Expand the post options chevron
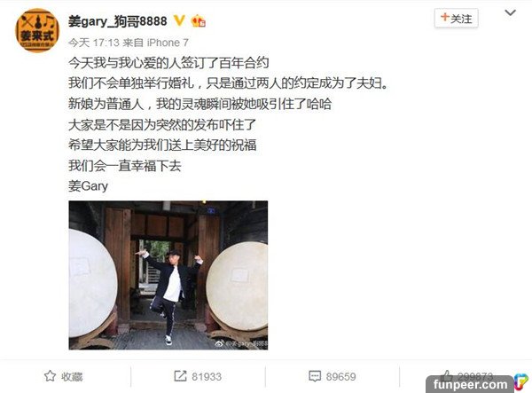532x393 pixels. tap(511, 13)
